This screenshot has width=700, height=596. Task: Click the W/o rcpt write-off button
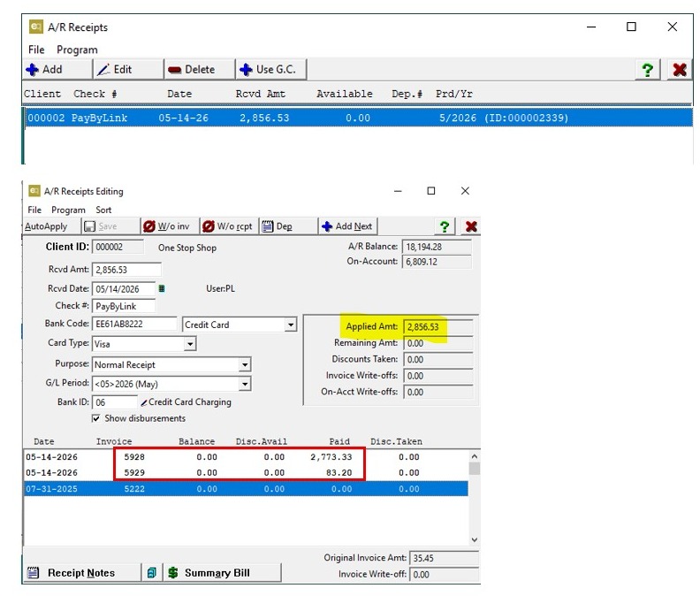[x=229, y=226]
